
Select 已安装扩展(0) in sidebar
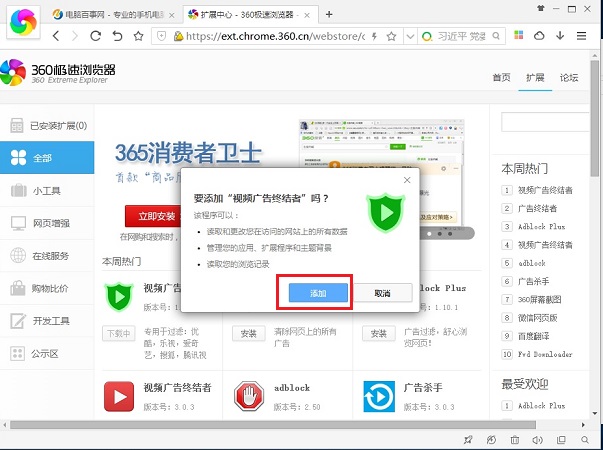coord(47,126)
